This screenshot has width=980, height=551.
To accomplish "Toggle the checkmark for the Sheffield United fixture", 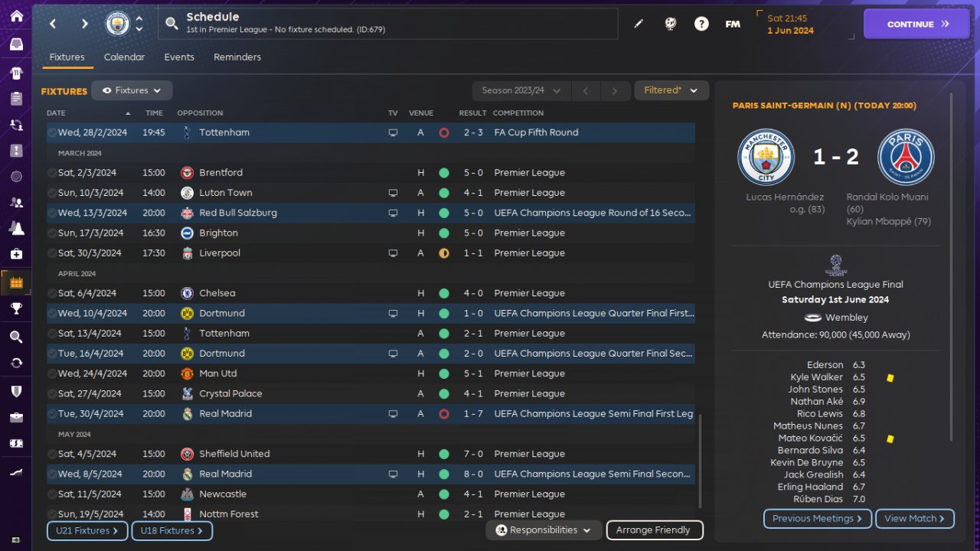I will click(51, 454).
